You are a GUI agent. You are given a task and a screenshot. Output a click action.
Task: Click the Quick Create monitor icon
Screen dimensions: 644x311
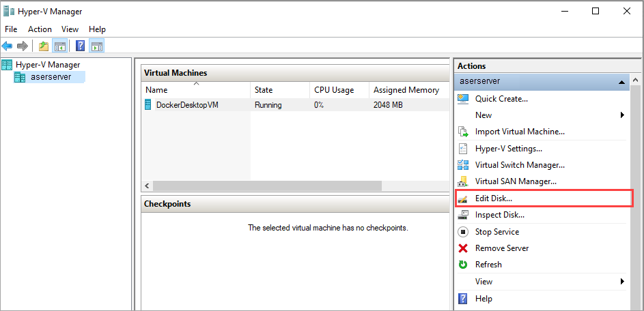pos(463,98)
